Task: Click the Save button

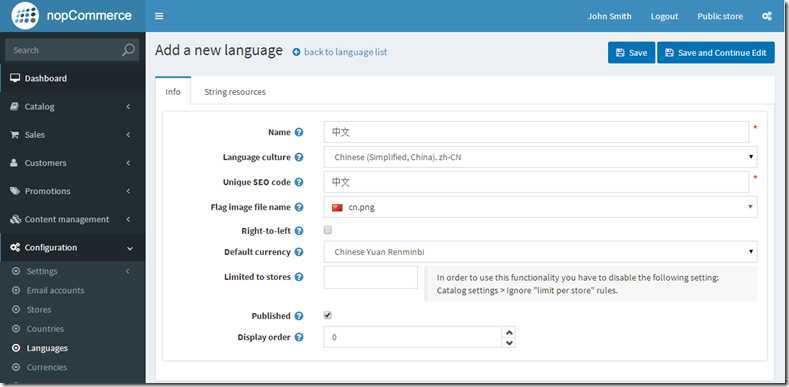Action: click(632, 53)
